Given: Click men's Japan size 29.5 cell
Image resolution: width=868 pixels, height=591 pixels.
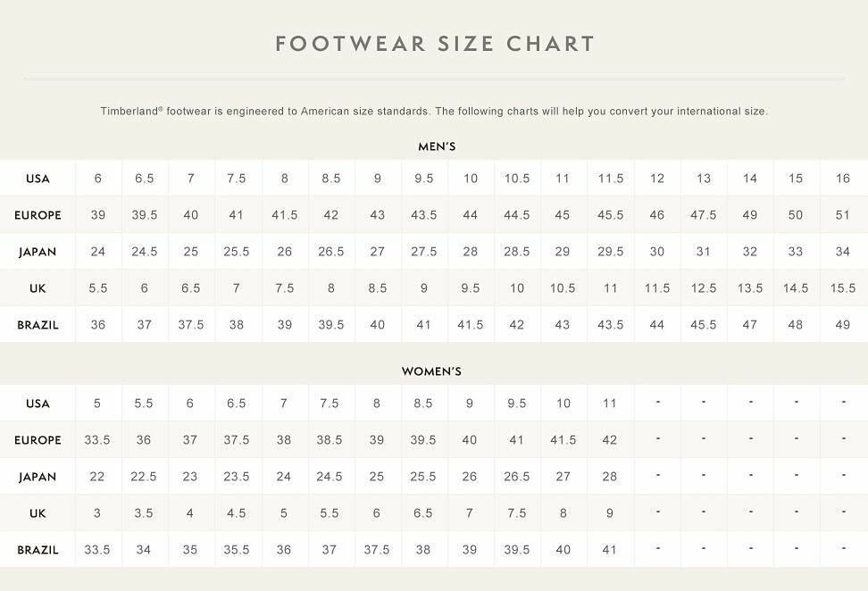Looking at the screenshot, I should tap(611, 252).
